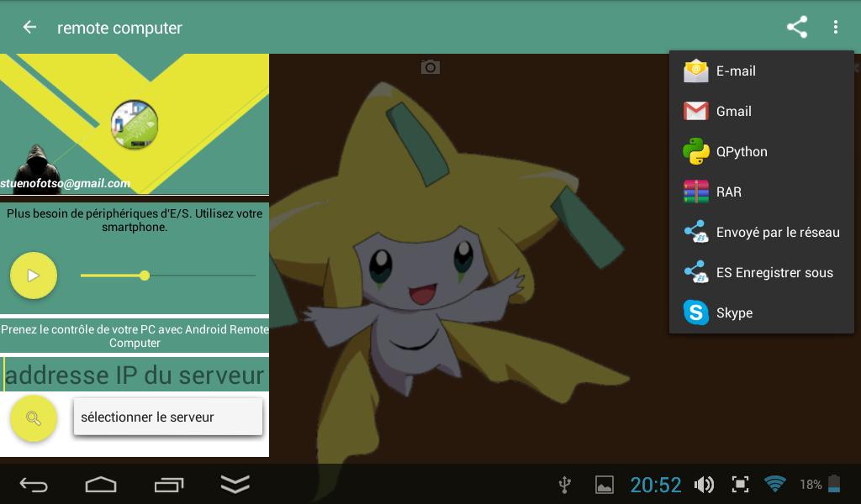861x504 pixels.
Task: Tap the blue Skype logo icon
Action: pyautogui.click(x=695, y=312)
